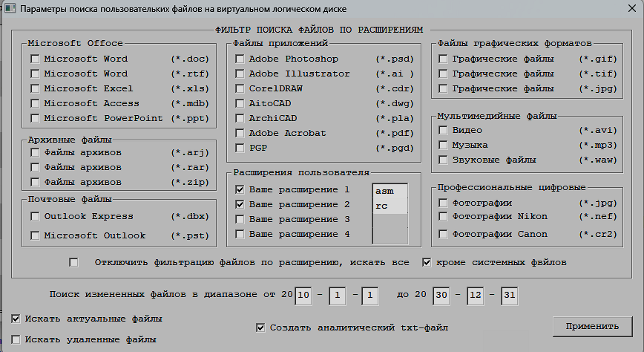Edit end day field showing 31
Image resolution: width=644 pixels, height=352 pixels.
tap(509, 296)
